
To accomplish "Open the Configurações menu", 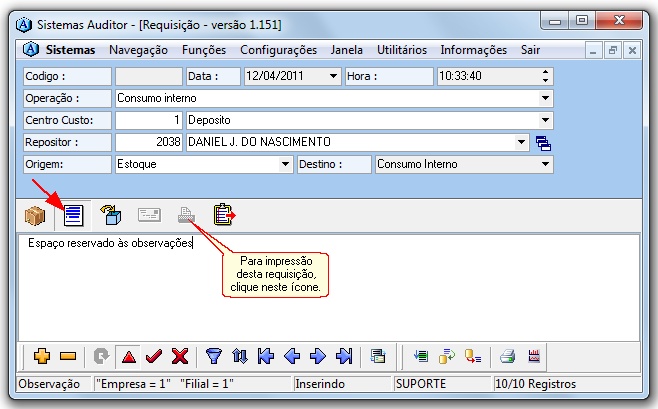I will [x=279, y=49].
